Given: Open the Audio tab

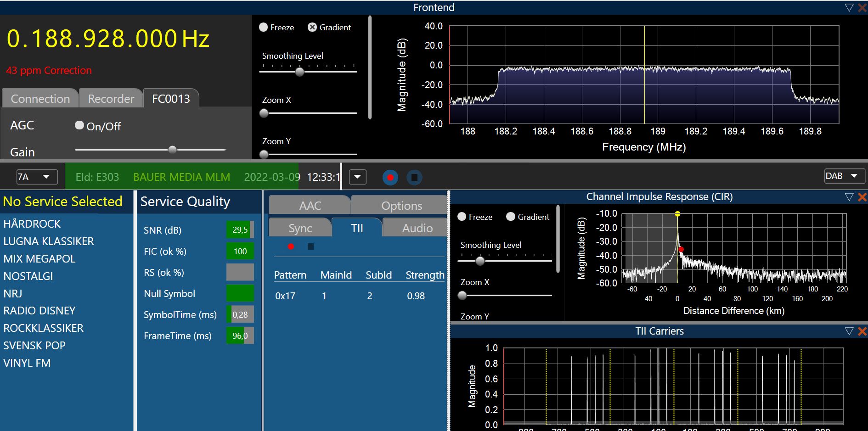Looking at the screenshot, I should 417,228.
